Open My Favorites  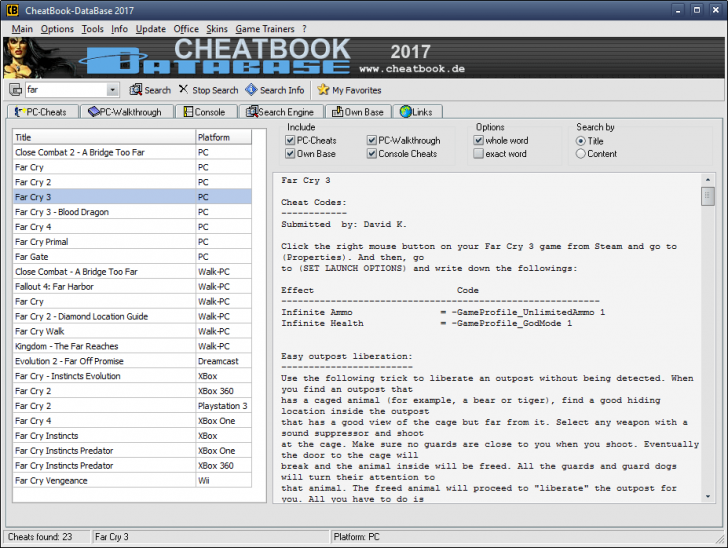[x=357, y=90]
